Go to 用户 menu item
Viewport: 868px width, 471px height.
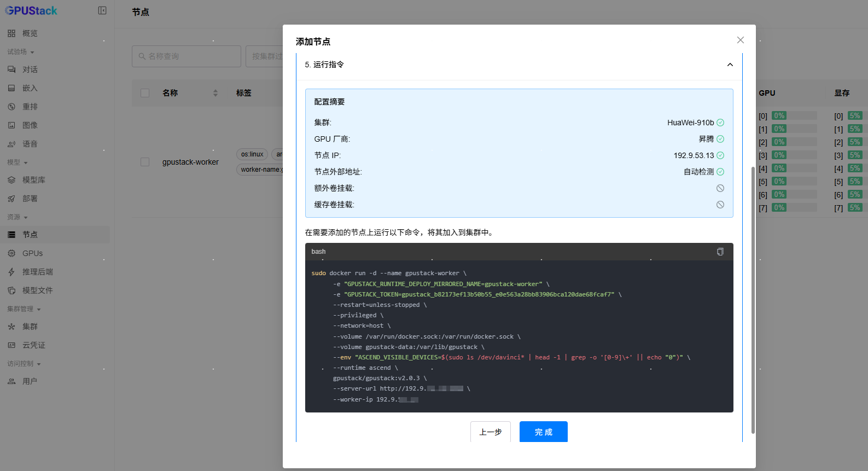point(55,381)
